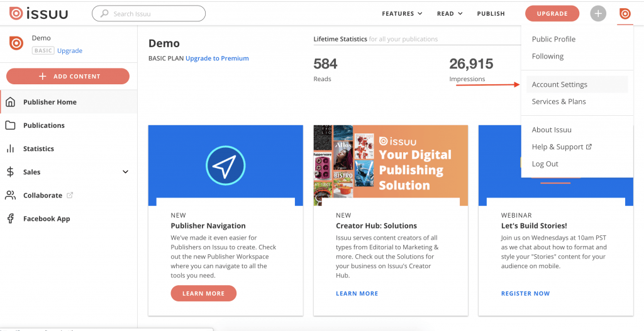The height and width of the screenshot is (331, 644).
Task: Click the Your Digital Publishing Solution banner
Action: [x=391, y=165]
